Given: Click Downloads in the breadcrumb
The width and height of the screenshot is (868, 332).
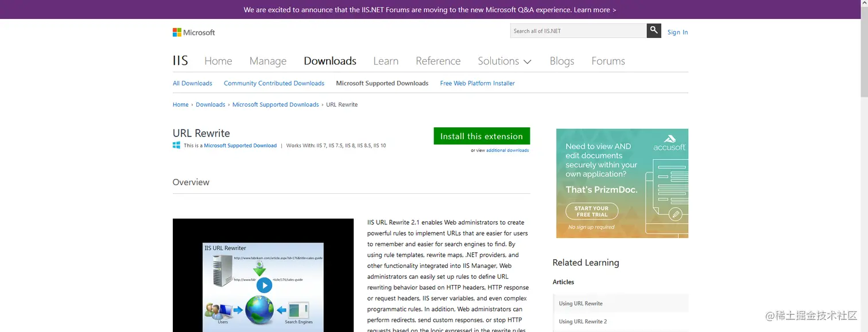Looking at the screenshot, I should point(210,104).
